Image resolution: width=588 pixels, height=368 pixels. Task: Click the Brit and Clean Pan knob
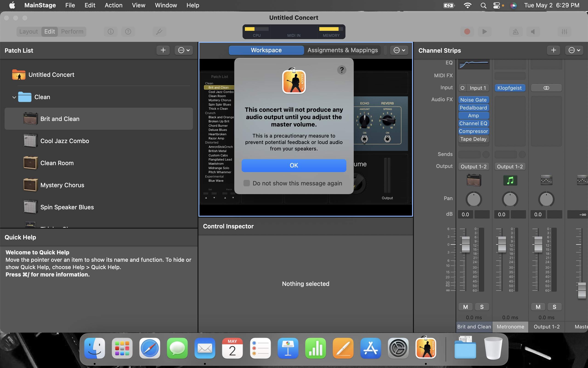click(474, 199)
